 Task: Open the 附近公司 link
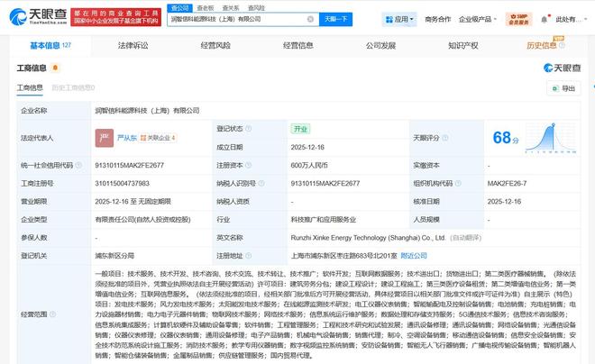(414, 256)
